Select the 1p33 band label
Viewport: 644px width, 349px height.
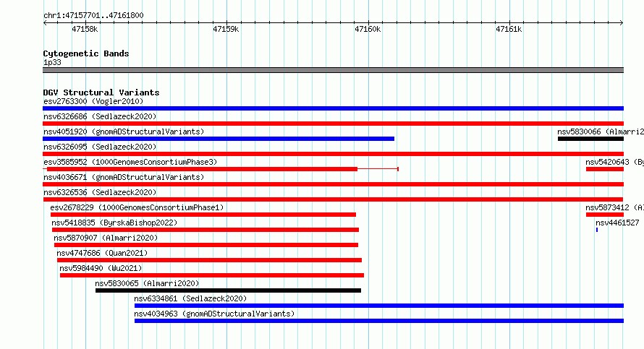(52, 62)
